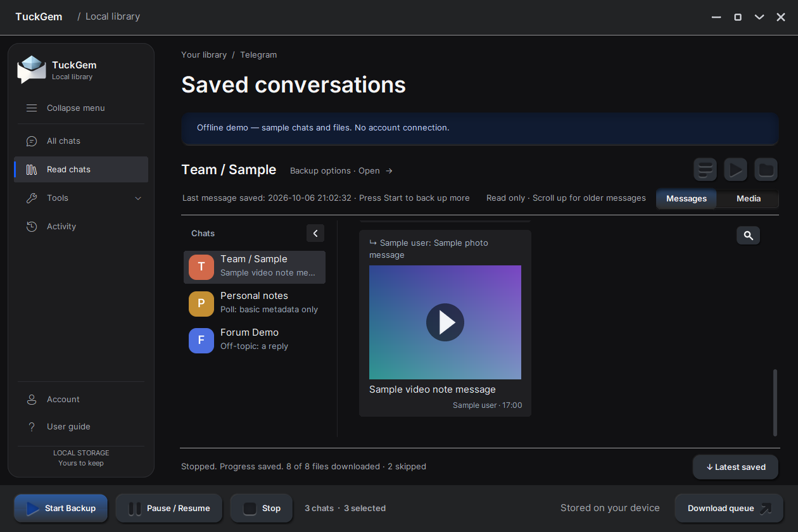Click Stored on your device label
Viewport: 798px width, 532px height.
[x=610, y=508]
